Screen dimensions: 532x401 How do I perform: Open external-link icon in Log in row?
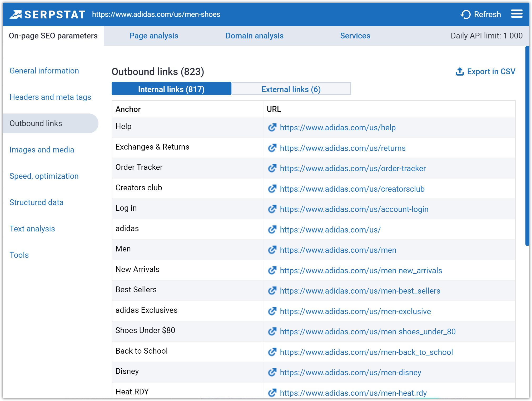272,209
